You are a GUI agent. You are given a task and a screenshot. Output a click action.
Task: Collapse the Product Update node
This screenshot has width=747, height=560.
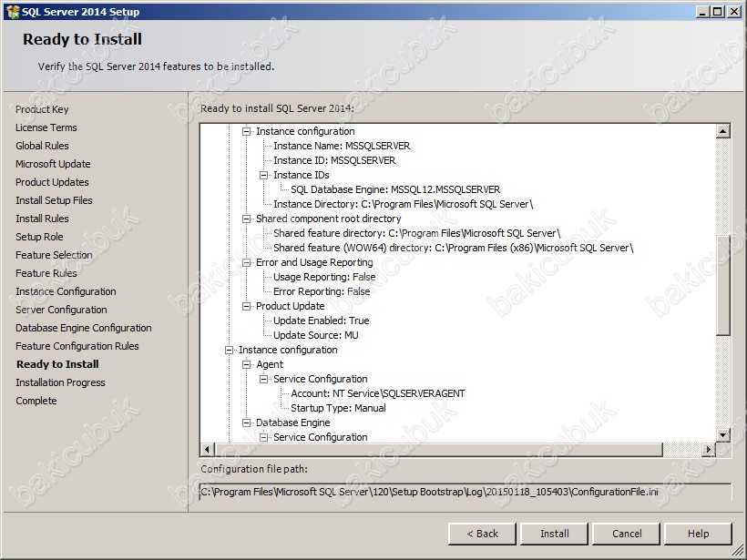pos(246,306)
